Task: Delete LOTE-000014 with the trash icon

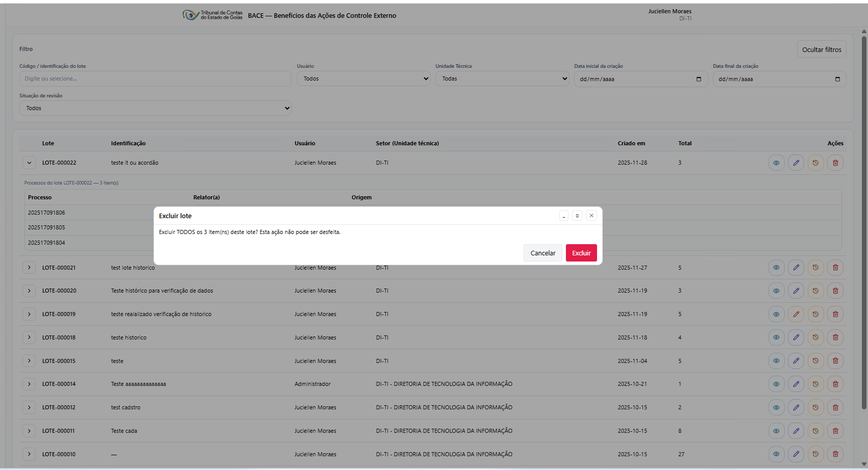Action: click(835, 384)
